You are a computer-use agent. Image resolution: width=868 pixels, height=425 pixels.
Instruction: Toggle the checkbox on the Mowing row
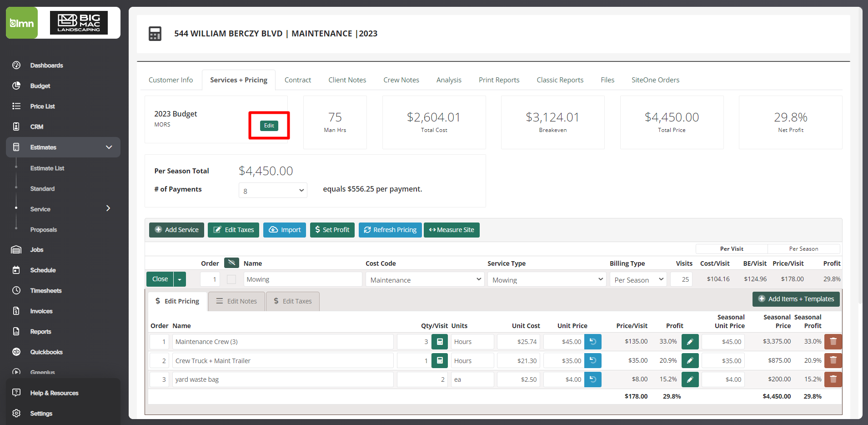click(231, 279)
